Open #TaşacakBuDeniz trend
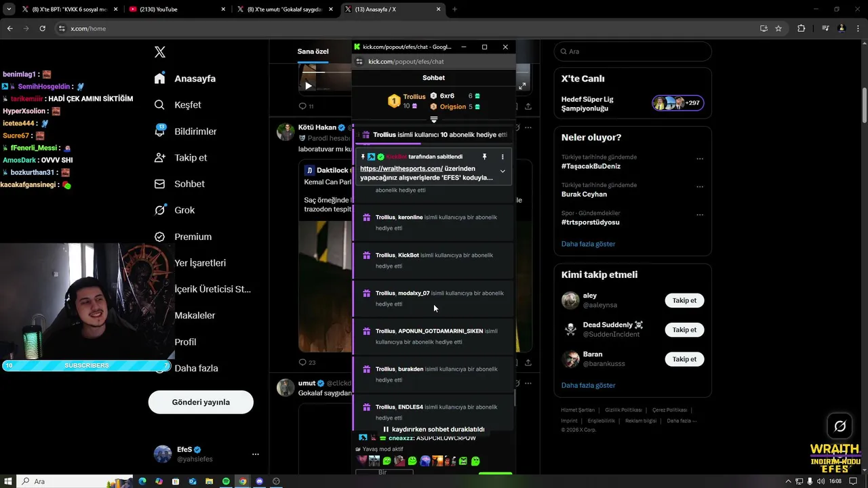 coord(591,166)
